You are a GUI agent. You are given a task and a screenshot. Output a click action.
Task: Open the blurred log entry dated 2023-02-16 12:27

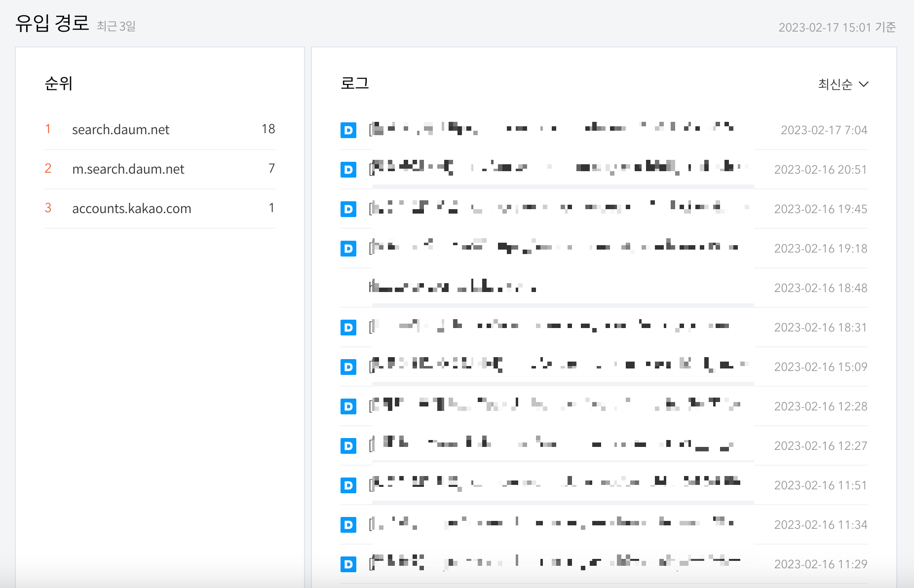(551, 444)
